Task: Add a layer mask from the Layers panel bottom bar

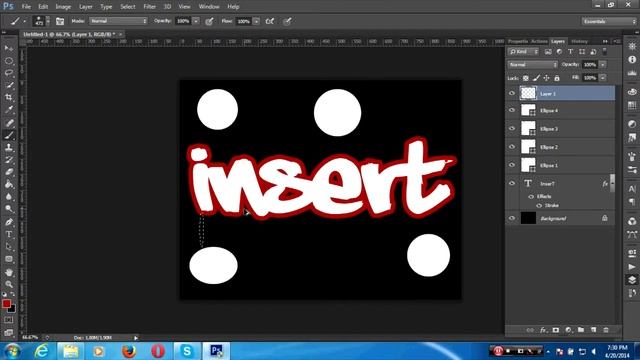Action: click(x=556, y=330)
